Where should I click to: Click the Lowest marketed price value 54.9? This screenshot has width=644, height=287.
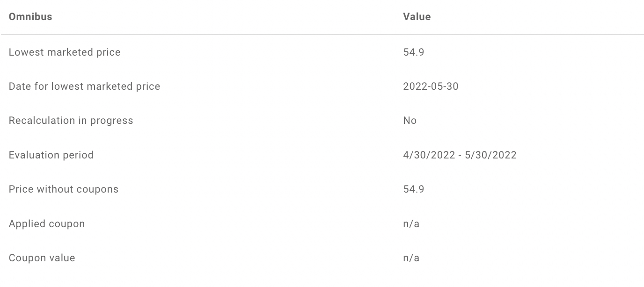click(413, 52)
